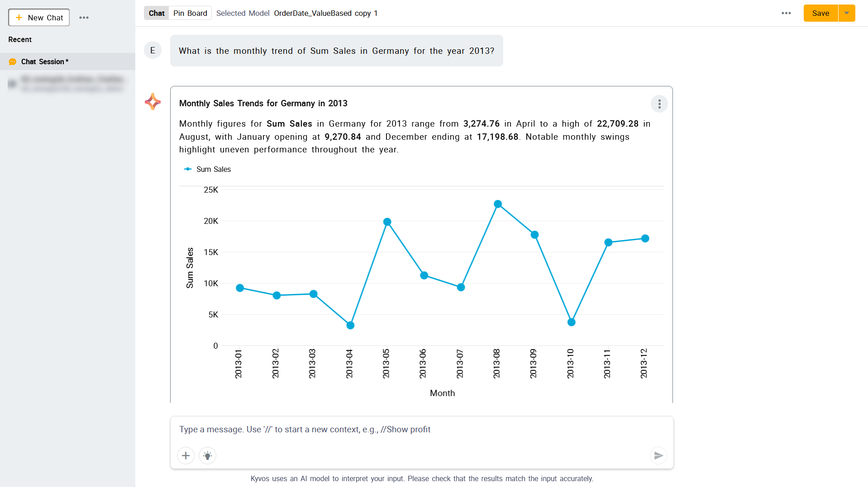This screenshot has width=868, height=487.
Task: Click the 2013-04 lowest data point
Action: [x=350, y=325]
